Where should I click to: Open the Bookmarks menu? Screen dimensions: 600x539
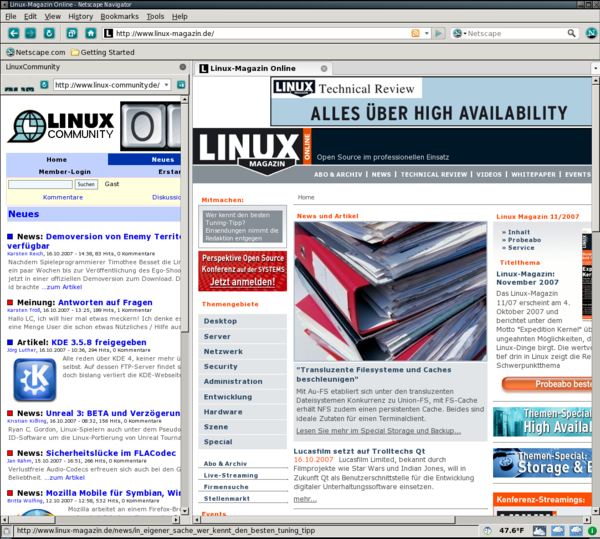[119, 16]
